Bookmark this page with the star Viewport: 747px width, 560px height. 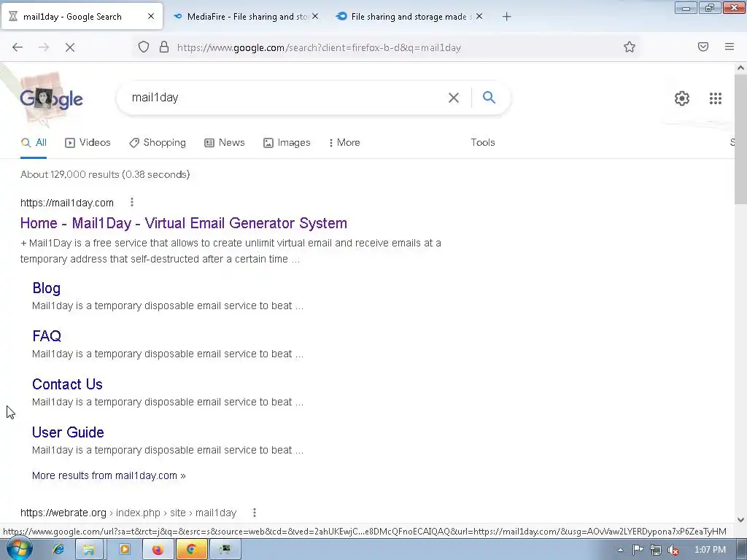point(630,47)
